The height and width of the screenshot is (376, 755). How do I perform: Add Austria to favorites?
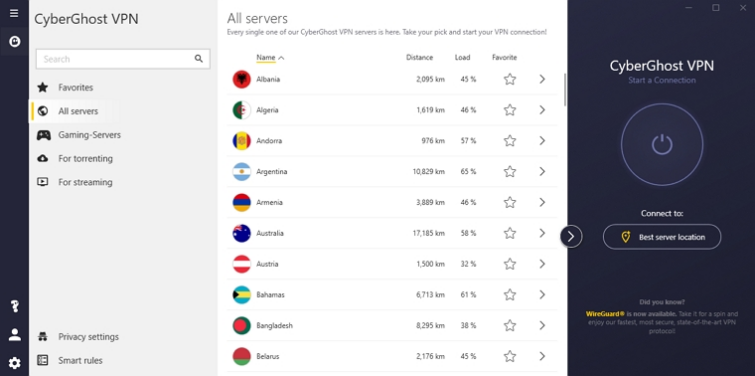[509, 264]
